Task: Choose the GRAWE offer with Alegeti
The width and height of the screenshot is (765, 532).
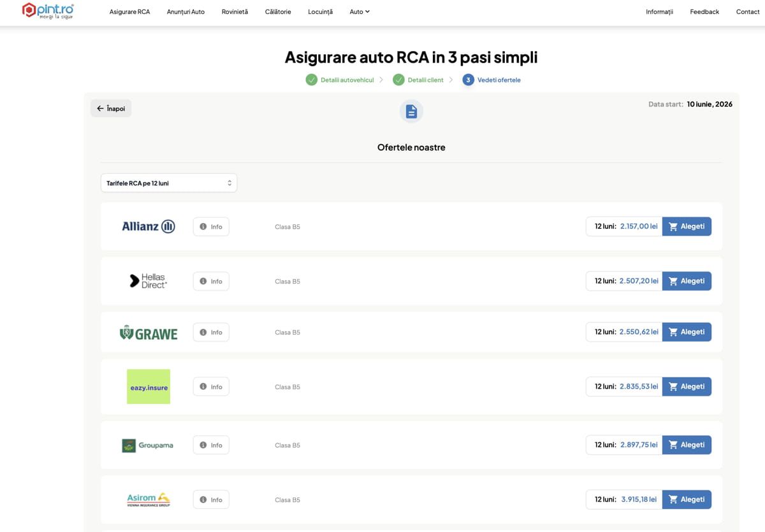Action: pyautogui.click(x=687, y=332)
